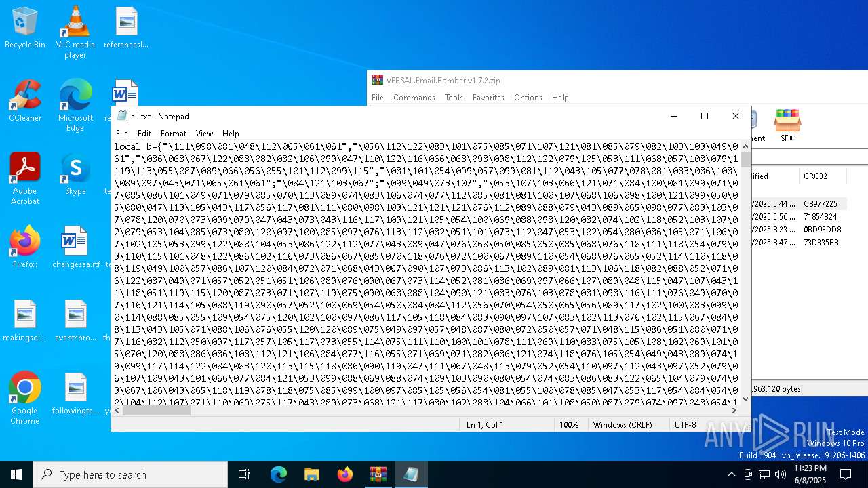868x488 pixels.
Task: Launch Skype desktop shortcut
Action: [x=75, y=174]
